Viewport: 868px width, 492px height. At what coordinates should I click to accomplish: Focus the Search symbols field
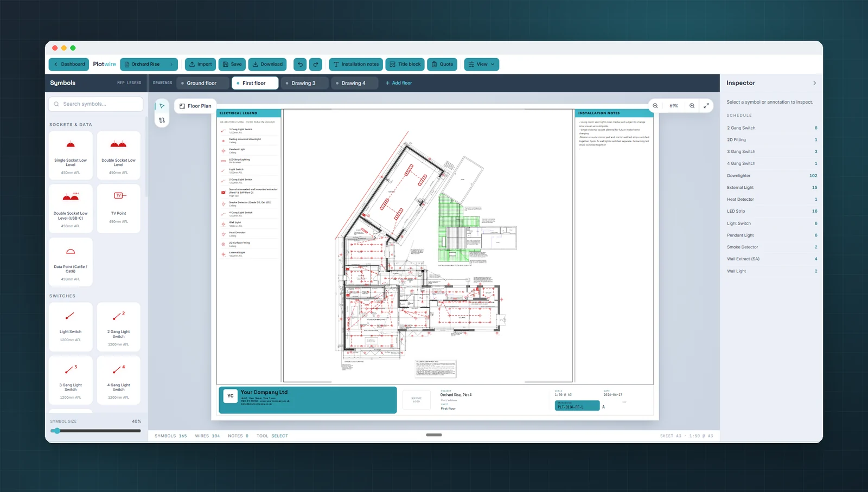tap(96, 104)
